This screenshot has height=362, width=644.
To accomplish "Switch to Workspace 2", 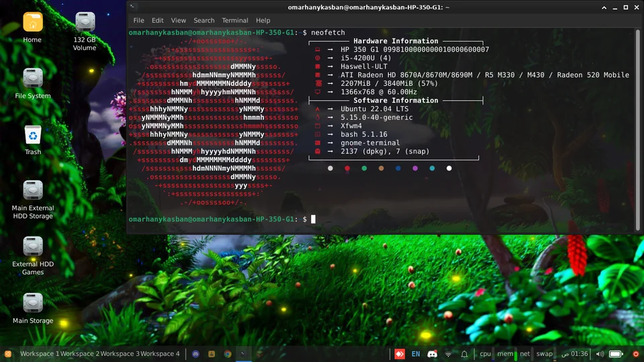I will pyautogui.click(x=80, y=354).
